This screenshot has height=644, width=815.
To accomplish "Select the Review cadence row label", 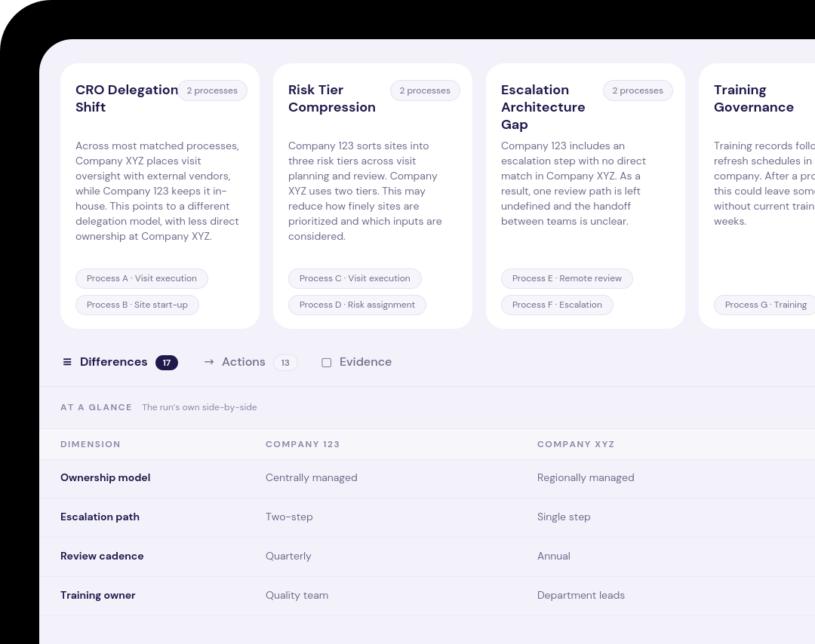I will (102, 557).
